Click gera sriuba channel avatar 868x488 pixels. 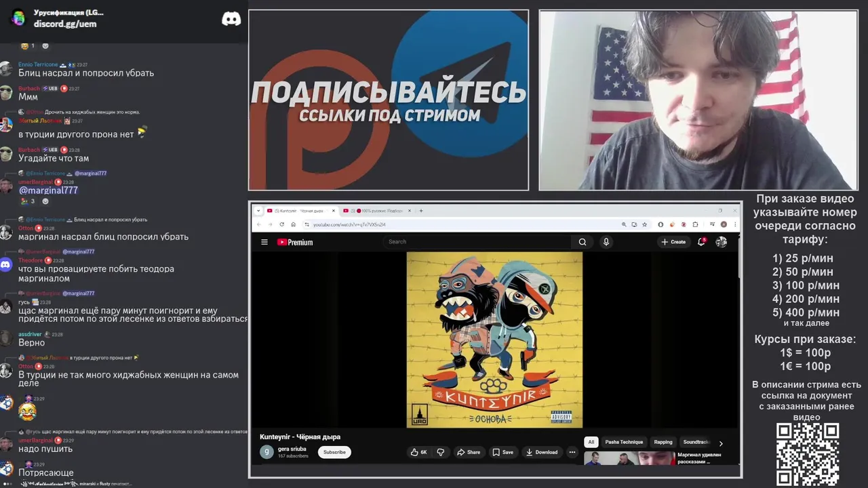[267, 451]
